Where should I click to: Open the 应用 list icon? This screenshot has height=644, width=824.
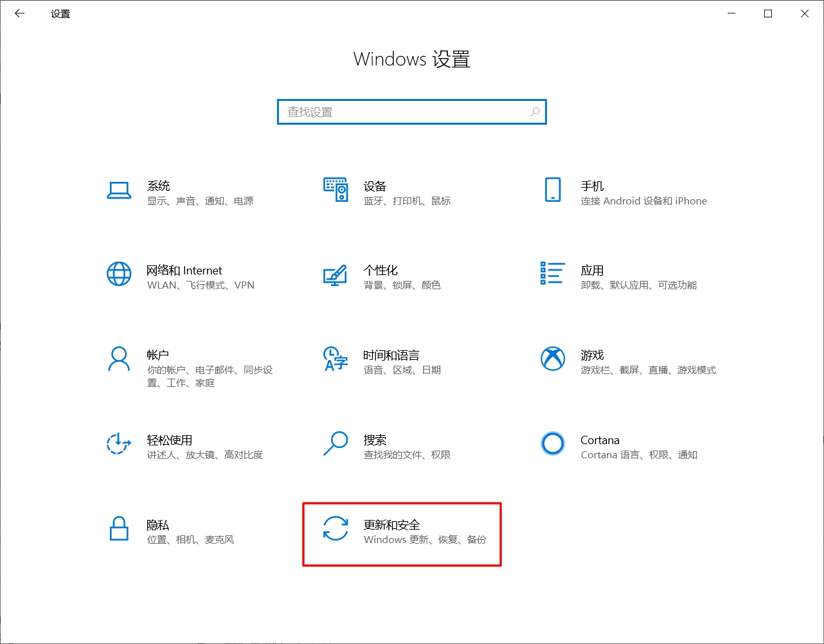553,273
